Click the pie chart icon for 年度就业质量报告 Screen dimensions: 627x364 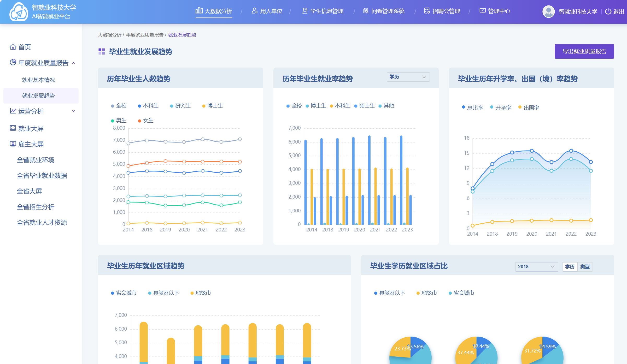coord(13,62)
